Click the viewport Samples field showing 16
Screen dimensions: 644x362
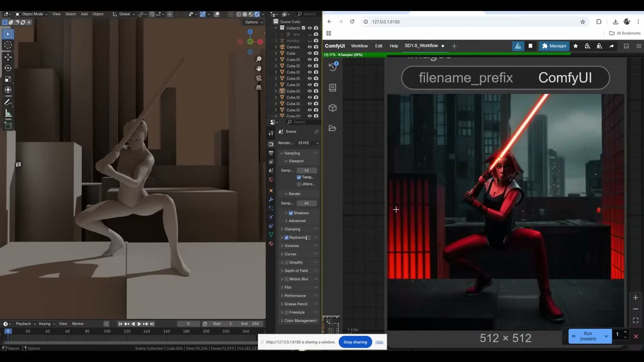click(306, 170)
